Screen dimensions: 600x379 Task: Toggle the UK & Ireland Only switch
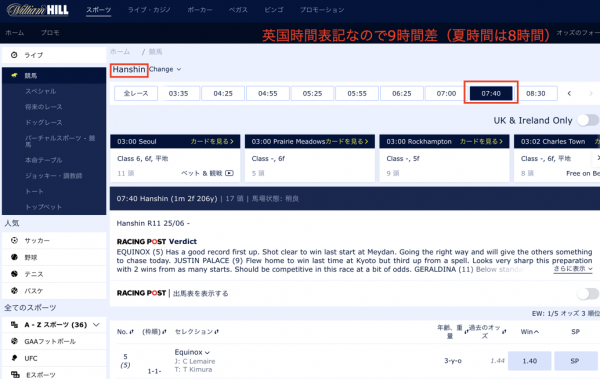(588, 120)
